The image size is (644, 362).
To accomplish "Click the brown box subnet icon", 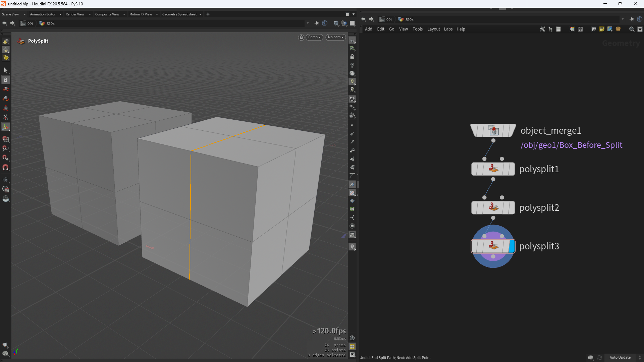I will 618,29.
